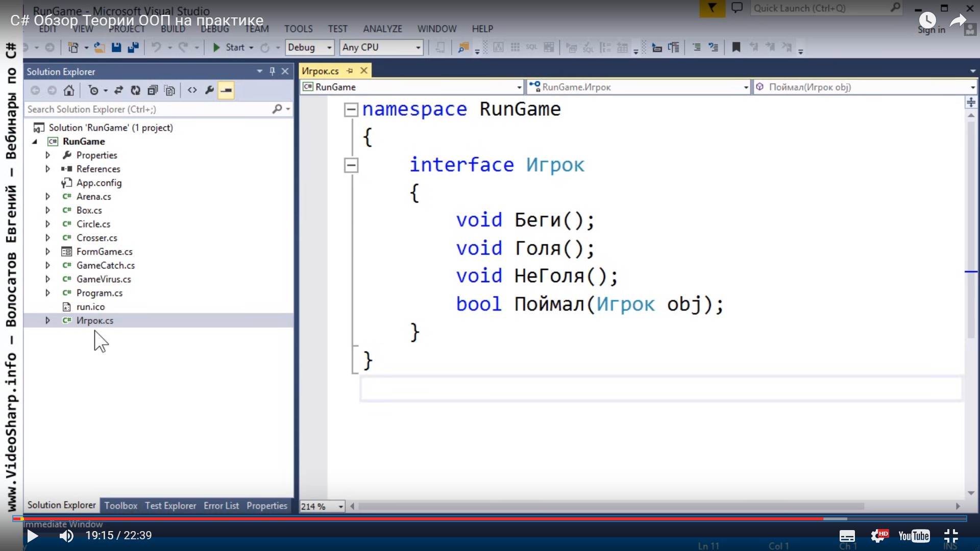Mute the video volume
The height and width of the screenshot is (551, 980).
coord(66,536)
